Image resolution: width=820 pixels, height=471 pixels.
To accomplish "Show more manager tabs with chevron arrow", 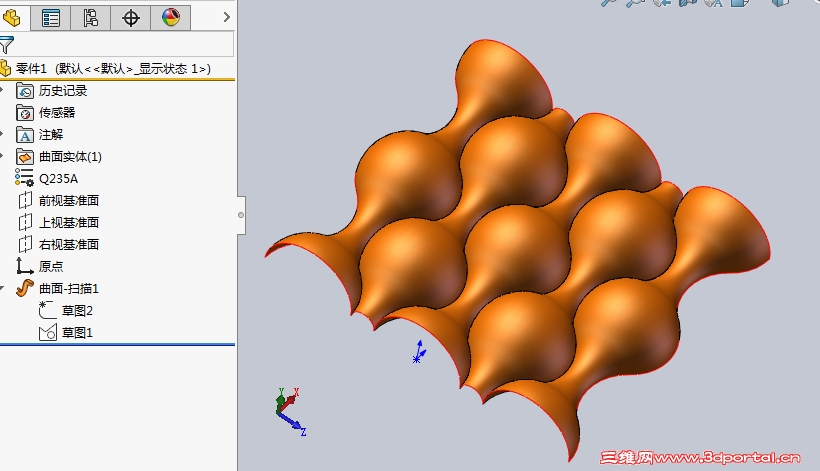I will click(226, 17).
